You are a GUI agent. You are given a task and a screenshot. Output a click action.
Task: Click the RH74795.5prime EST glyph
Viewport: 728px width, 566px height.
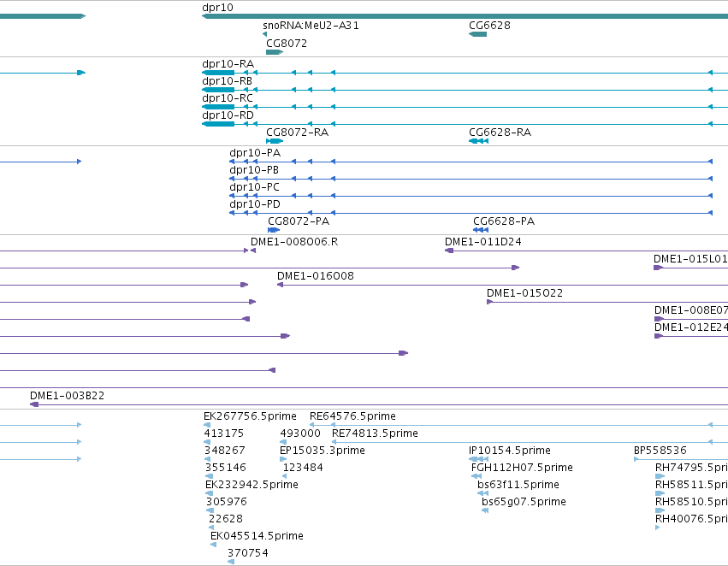click(x=660, y=476)
